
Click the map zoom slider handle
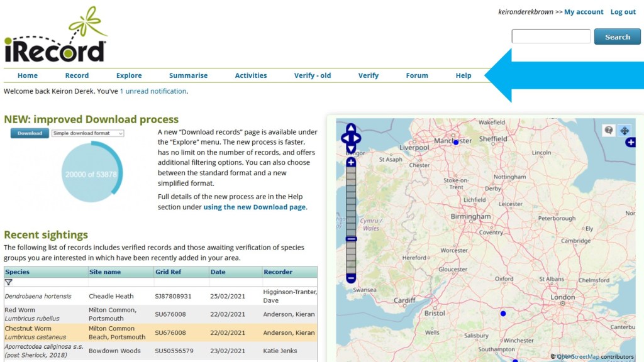(351, 239)
